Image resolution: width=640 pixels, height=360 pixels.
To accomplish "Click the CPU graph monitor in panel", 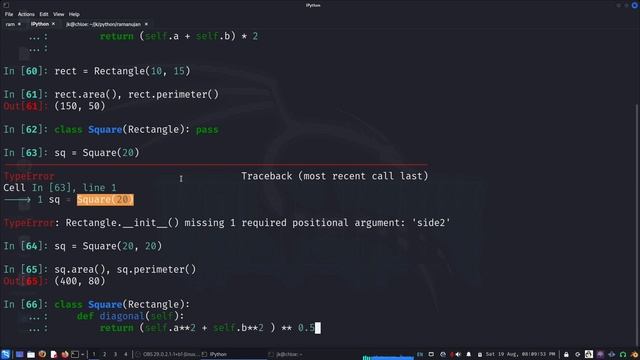I will [388, 357].
